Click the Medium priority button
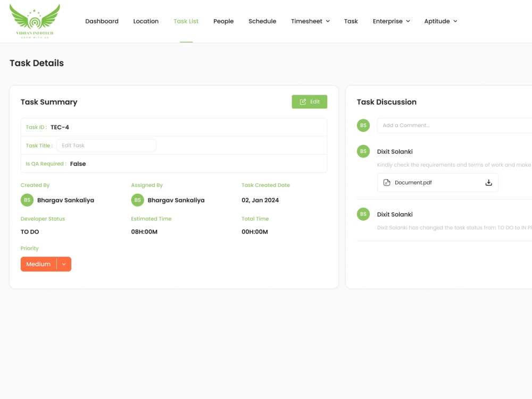This screenshot has height=399, width=532. (x=38, y=264)
